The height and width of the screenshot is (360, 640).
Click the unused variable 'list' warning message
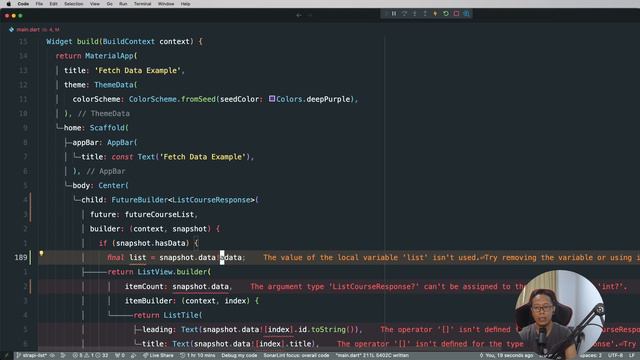point(451,258)
